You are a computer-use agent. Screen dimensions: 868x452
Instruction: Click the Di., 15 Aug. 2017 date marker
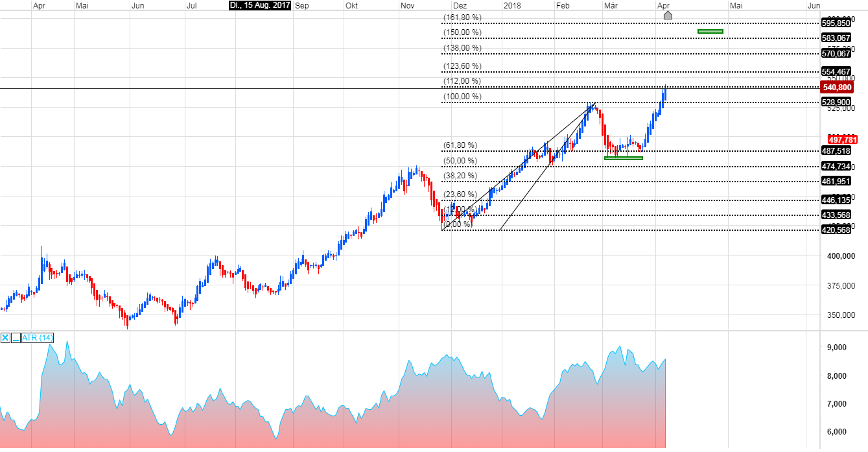(x=258, y=5)
